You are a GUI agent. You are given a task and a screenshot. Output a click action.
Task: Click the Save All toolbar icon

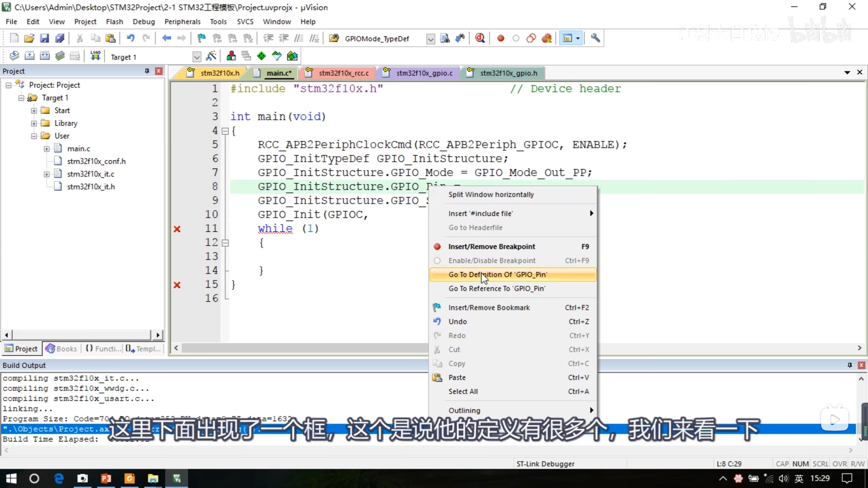(x=60, y=38)
